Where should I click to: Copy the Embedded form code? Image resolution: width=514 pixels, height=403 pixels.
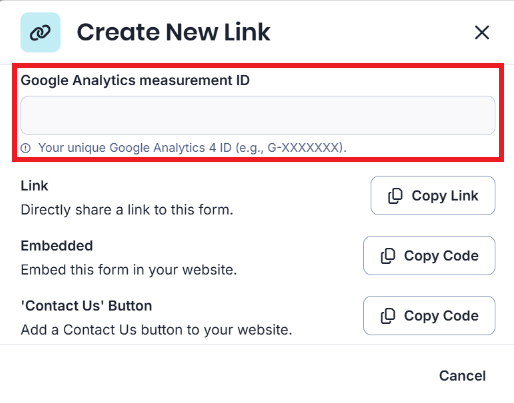point(429,256)
